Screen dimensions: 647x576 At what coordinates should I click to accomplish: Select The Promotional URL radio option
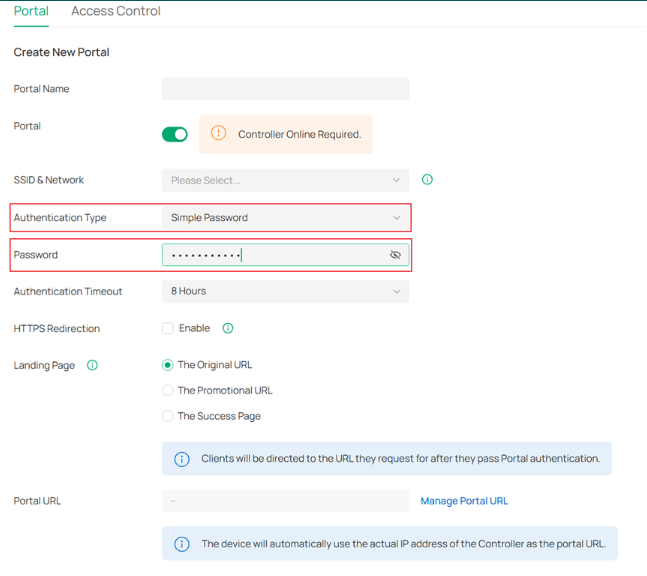click(168, 390)
